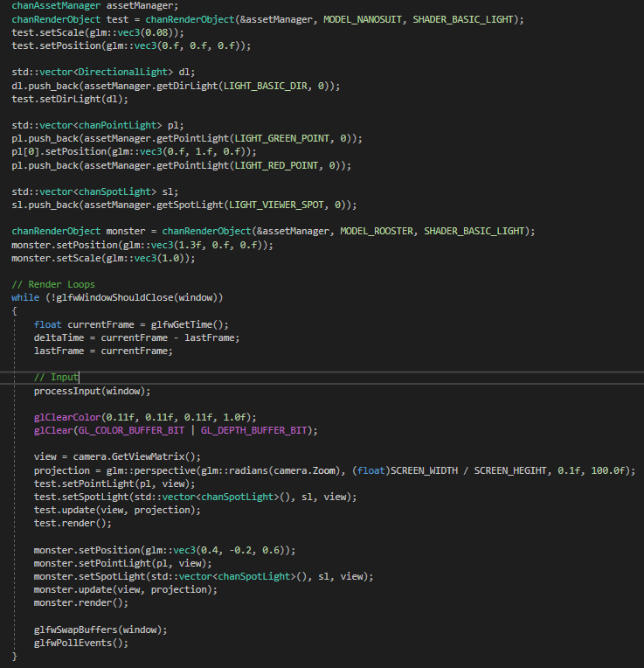Click 'std::vector<chanSpotLight> sl;' line
The image size is (644, 668).
coord(95,191)
